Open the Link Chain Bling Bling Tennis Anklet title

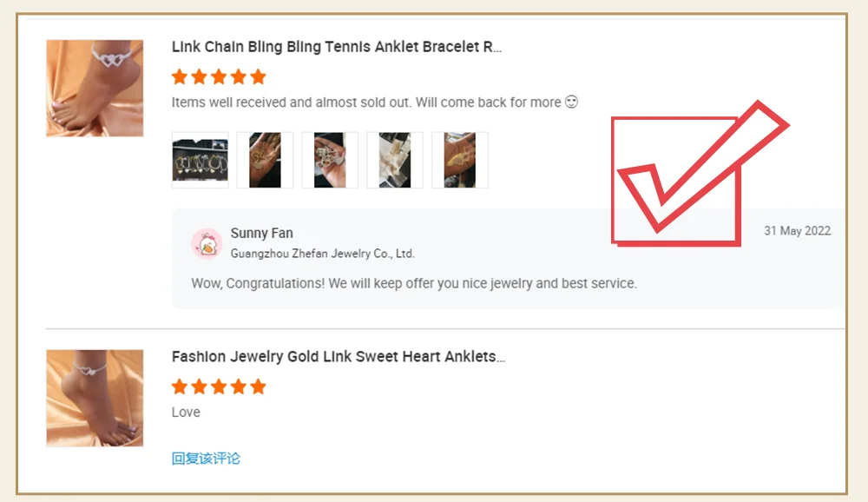click(x=337, y=47)
